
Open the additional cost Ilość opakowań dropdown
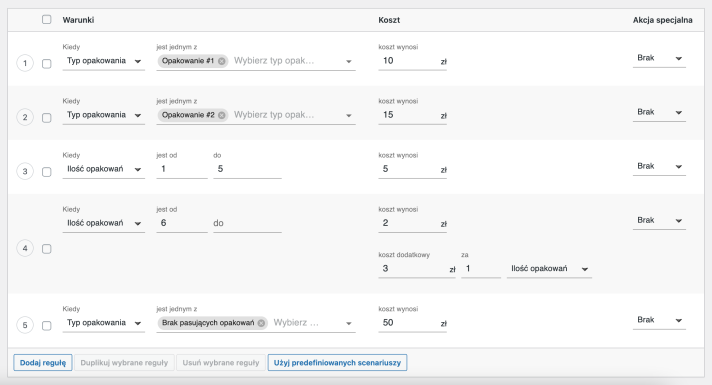click(549, 269)
